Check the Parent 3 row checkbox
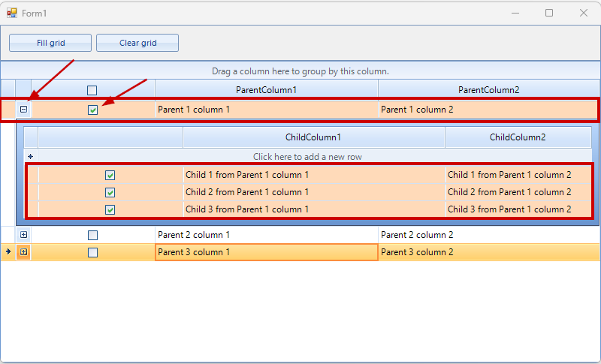The height and width of the screenshot is (364, 601). pos(92,252)
